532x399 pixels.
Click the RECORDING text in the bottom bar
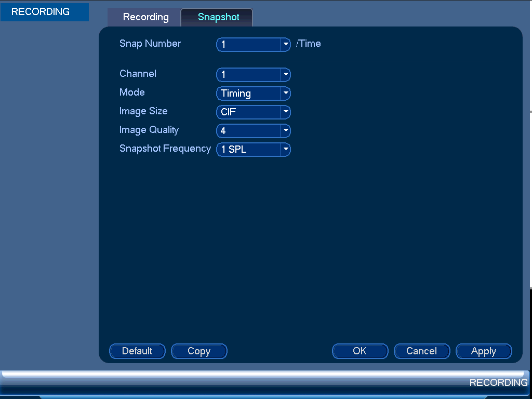click(498, 382)
